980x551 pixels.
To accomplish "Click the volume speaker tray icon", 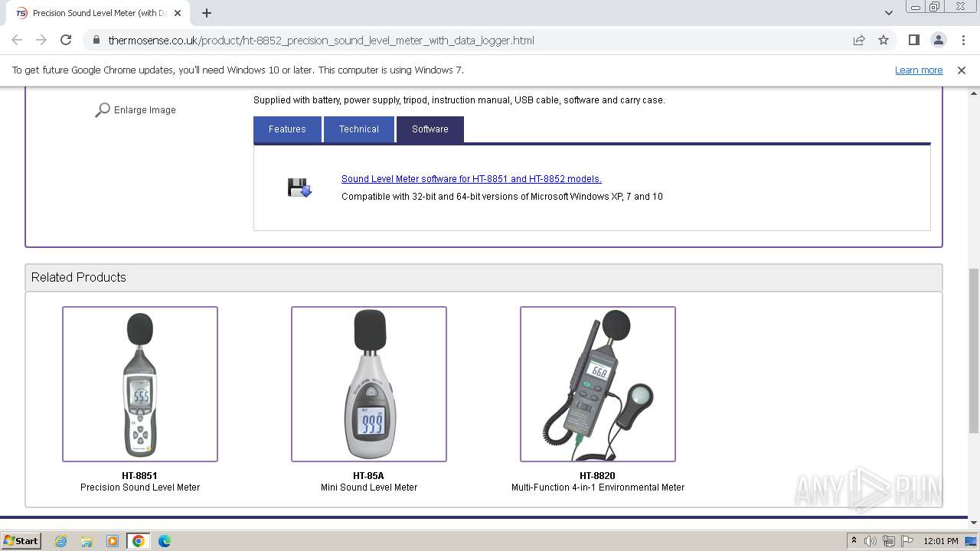I will point(871,541).
